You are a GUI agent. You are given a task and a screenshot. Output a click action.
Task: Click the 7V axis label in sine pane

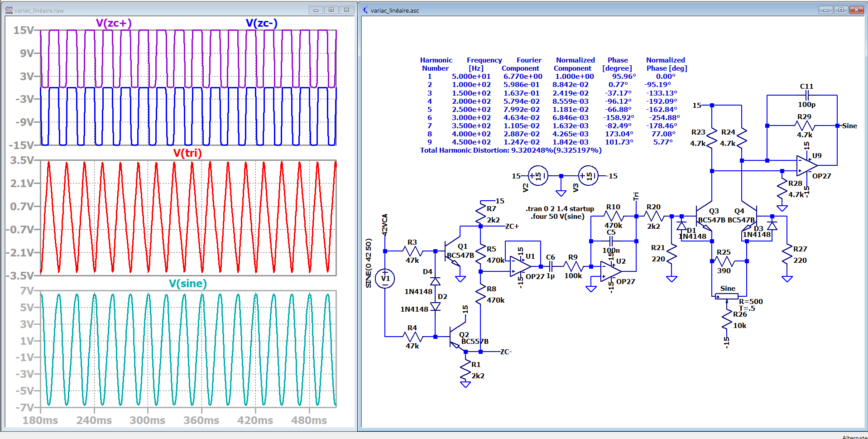click(27, 290)
